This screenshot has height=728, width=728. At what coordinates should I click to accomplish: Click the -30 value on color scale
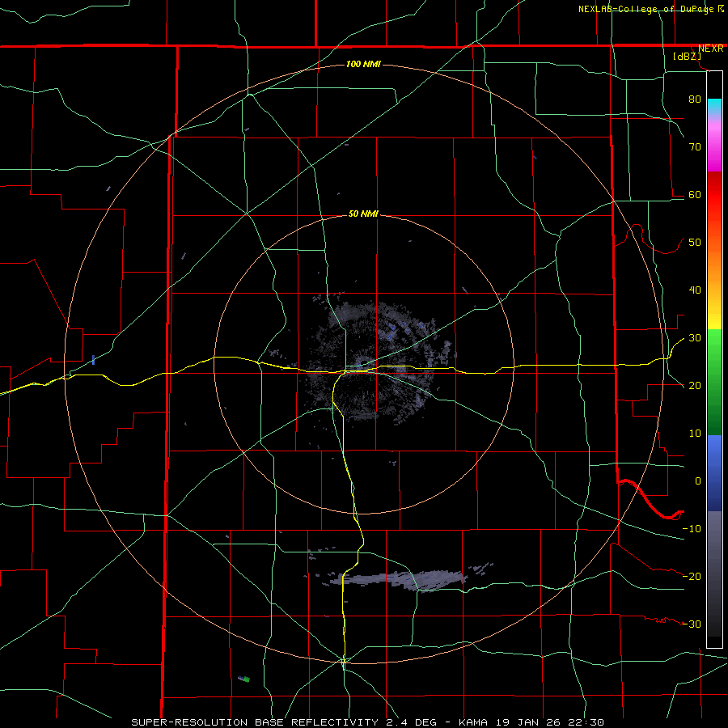click(x=692, y=624)
